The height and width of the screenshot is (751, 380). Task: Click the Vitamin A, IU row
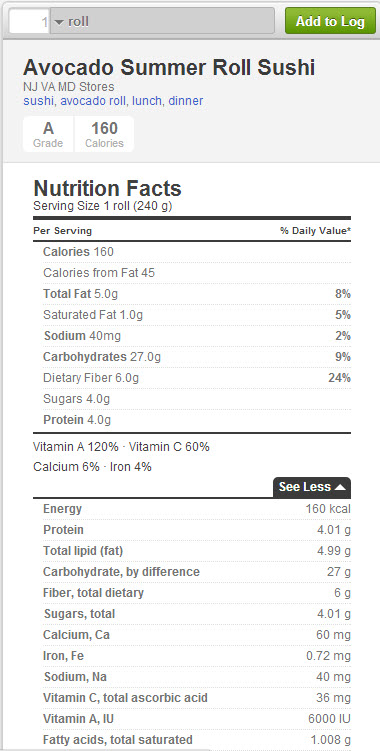(192, 719)
